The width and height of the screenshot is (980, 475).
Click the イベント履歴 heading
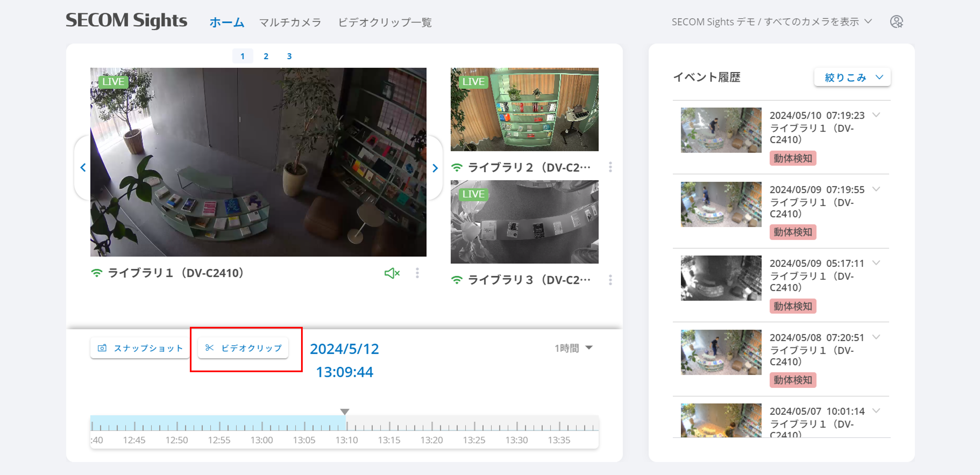click(x=706, y=77)
